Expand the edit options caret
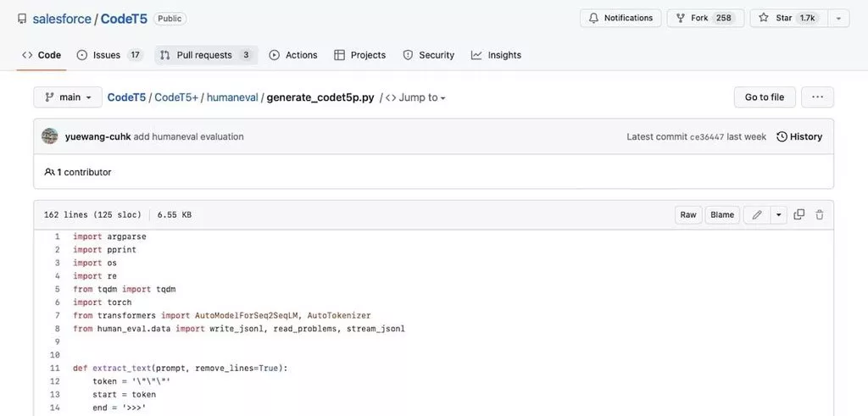 778,215
